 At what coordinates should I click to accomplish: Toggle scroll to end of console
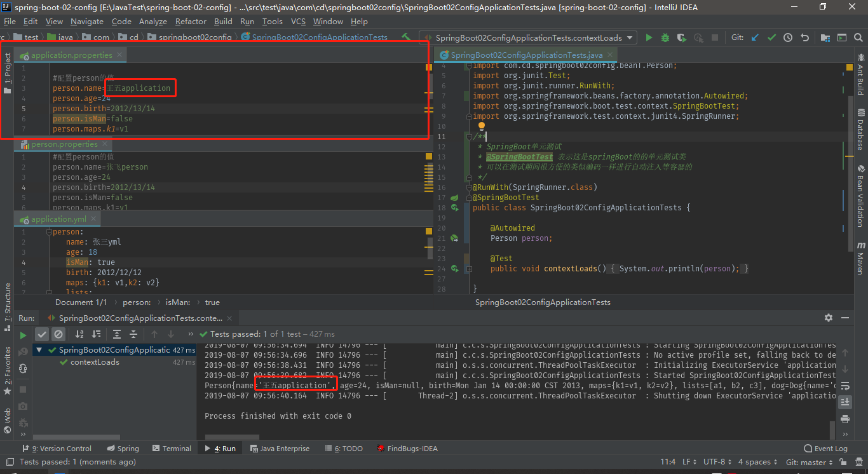click(x=845, y=402)
